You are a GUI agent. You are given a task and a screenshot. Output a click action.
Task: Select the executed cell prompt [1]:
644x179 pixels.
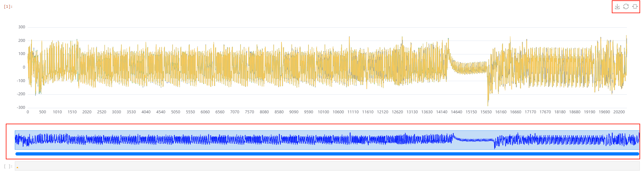tap(8, 6)
